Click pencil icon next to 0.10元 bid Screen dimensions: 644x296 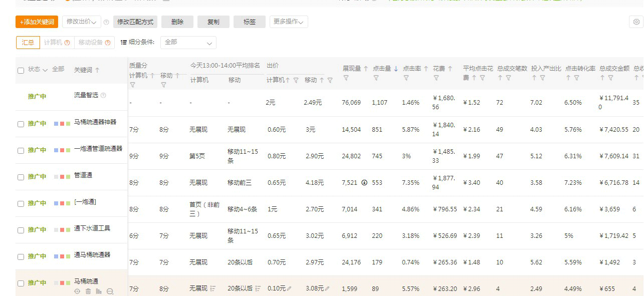pos(289,288)
